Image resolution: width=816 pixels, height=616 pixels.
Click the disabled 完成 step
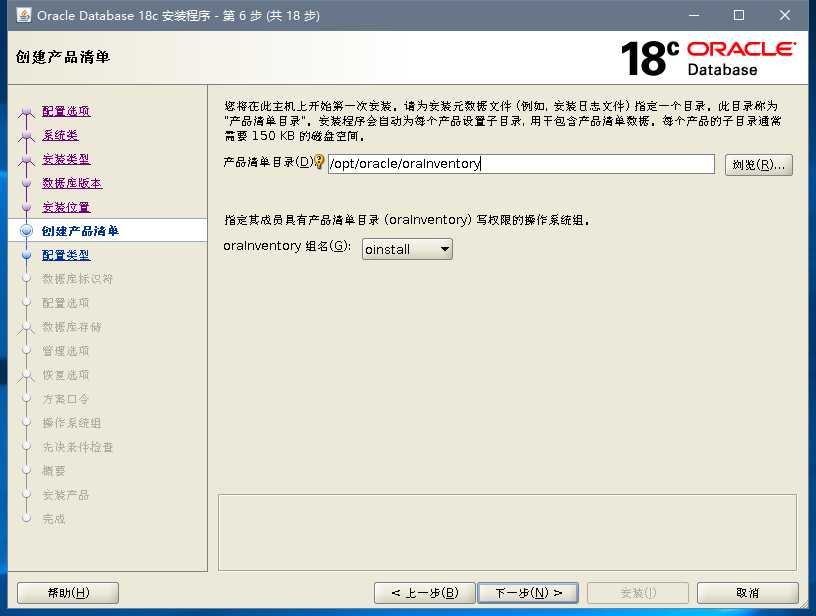coord(54,519)
